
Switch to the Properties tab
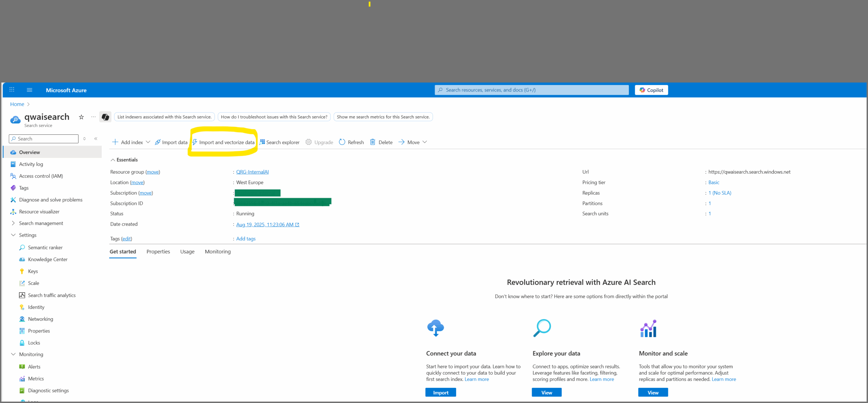[x=158, y=252]
